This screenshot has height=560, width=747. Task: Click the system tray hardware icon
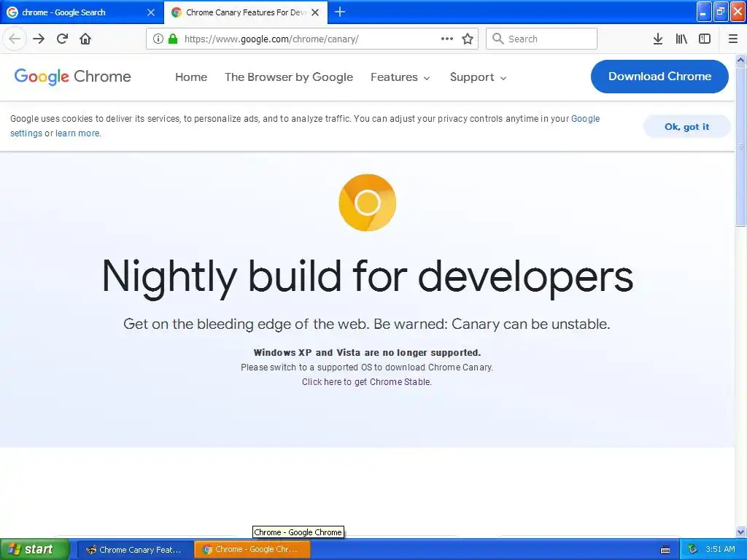[692, 550]
